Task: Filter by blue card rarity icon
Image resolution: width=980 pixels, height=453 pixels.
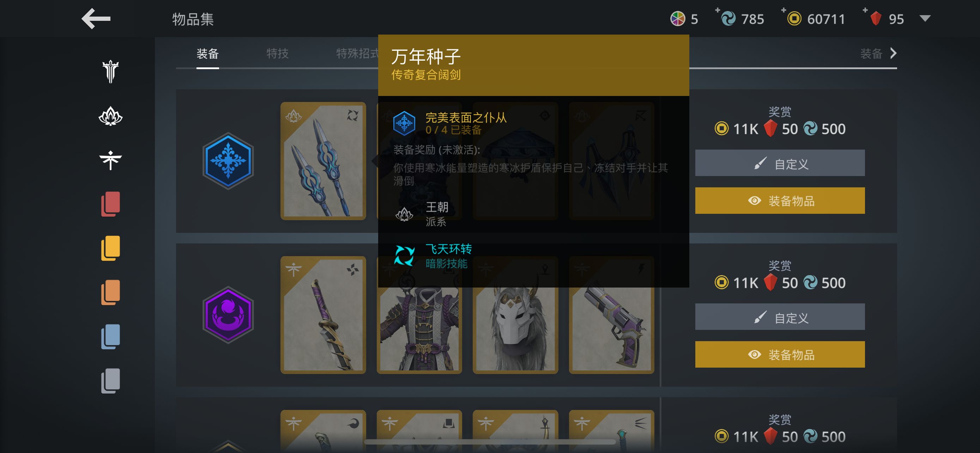Action: [x=110, y=337]
